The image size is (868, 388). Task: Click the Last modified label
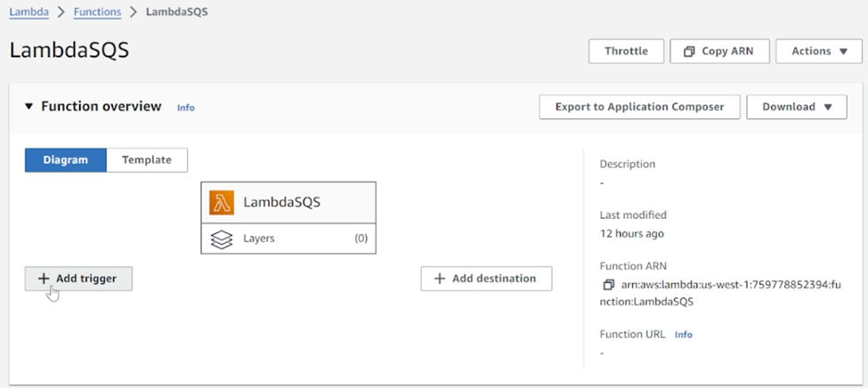click(633, 214)
